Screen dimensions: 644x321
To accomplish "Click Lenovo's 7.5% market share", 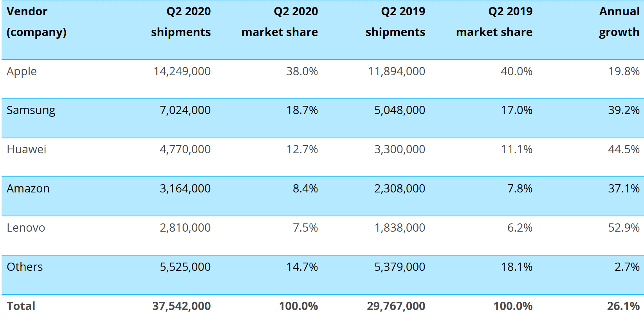I will point(305,228).
